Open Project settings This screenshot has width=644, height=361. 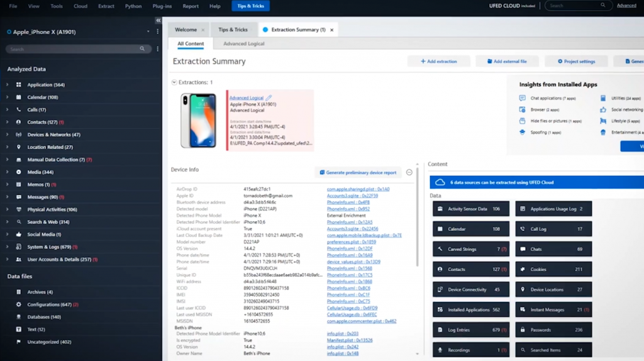click(576, 61)
